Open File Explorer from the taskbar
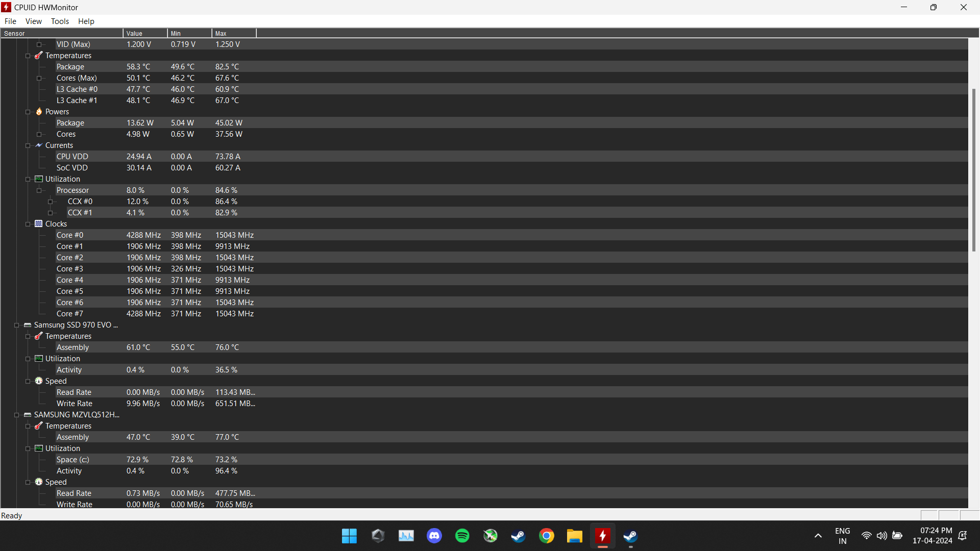 coord(575,536)
